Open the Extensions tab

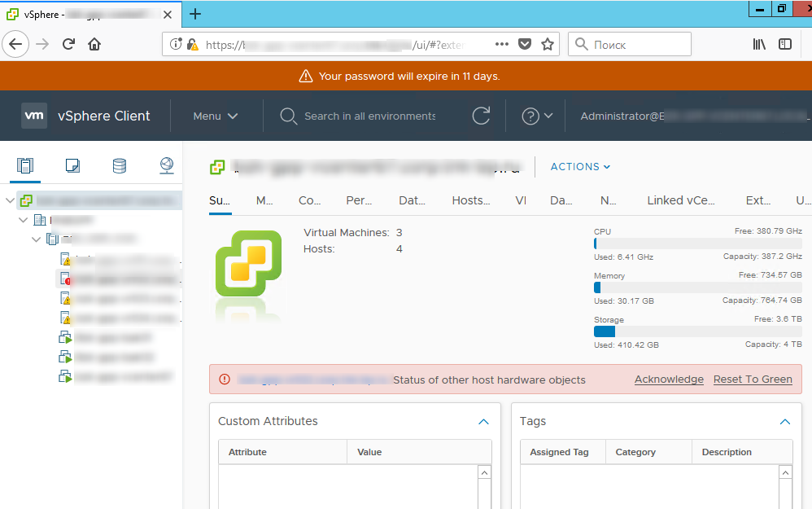(758, 200)
